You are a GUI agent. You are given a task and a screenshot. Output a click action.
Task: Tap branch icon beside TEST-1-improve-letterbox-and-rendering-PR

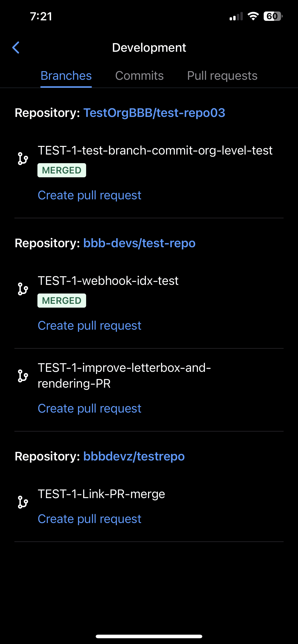23,376
